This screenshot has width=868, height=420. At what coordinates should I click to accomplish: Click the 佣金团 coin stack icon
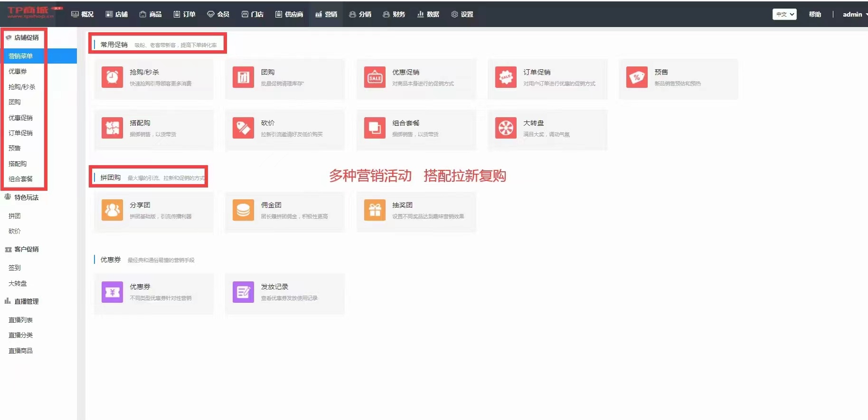(243, 210)
